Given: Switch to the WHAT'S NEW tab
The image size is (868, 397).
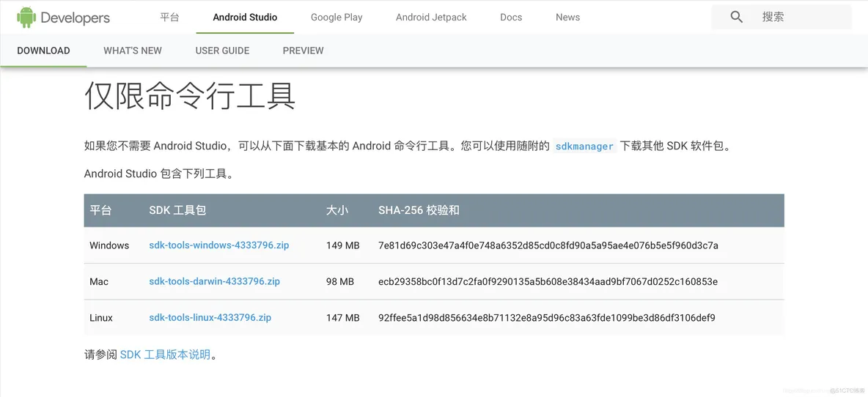Looking at the screenshot, I should 133,51.
